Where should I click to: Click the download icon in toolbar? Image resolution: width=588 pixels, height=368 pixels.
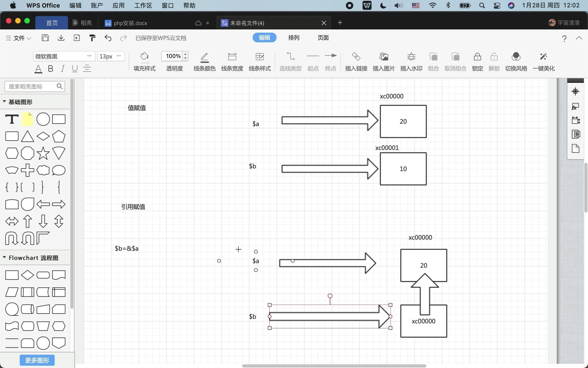(x=61, y=38)
